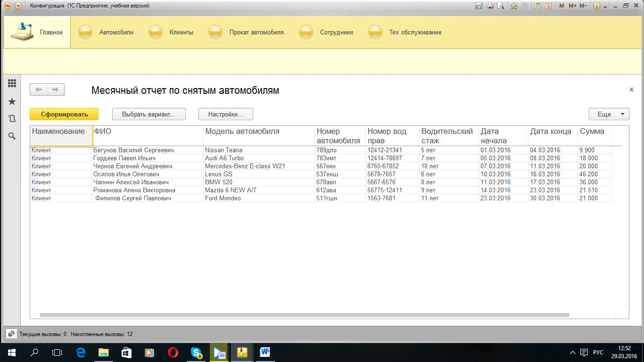This screenshot has width=644, height=362.
Task: Select cell Чапнин Алексей Иванович
Action: tap(148, 182)
